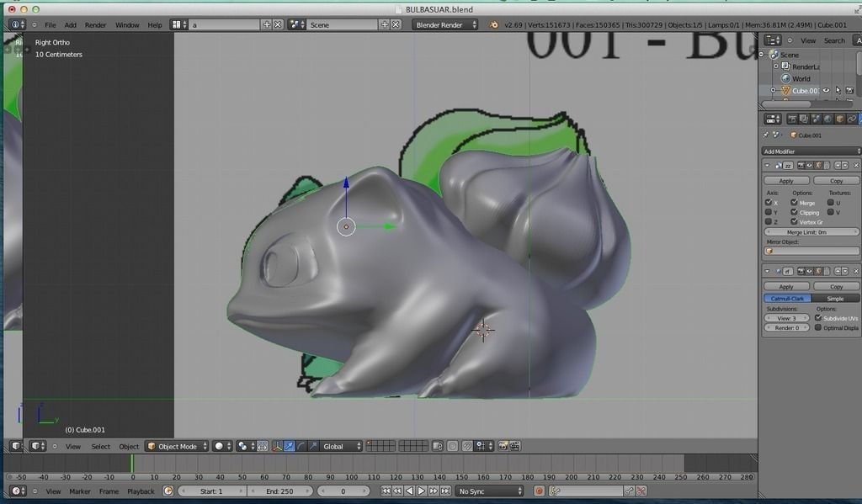Toggle snap during transform magnet
Viewport: 862px width, 504px height.
pos(467,446)
